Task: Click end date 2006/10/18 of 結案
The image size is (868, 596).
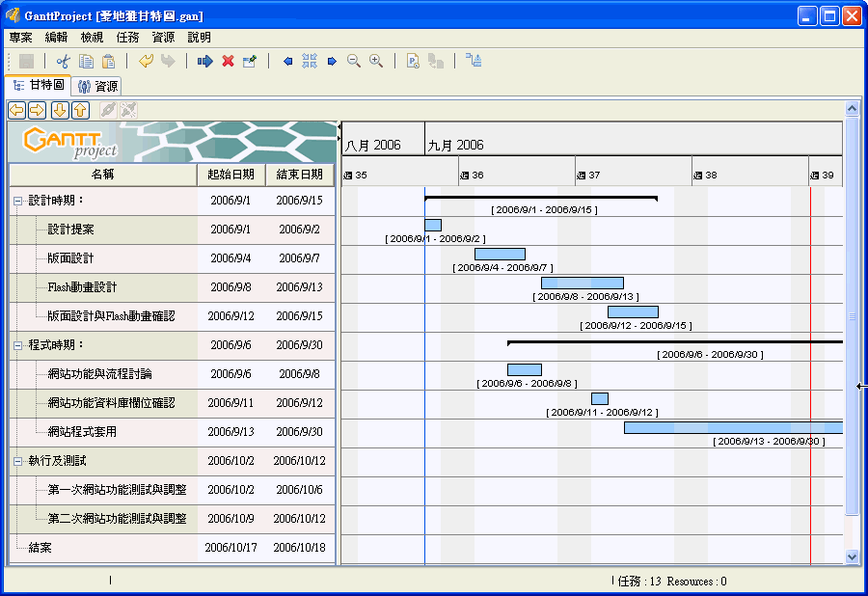Action: coord(300,548)
